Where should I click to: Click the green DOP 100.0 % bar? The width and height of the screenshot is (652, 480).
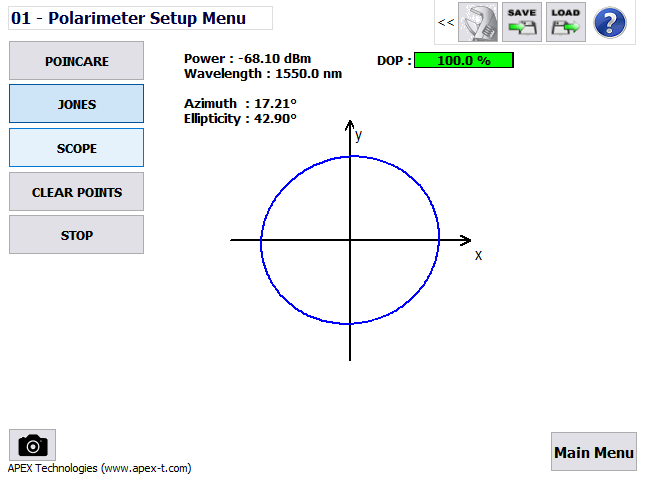pos(464,60)
